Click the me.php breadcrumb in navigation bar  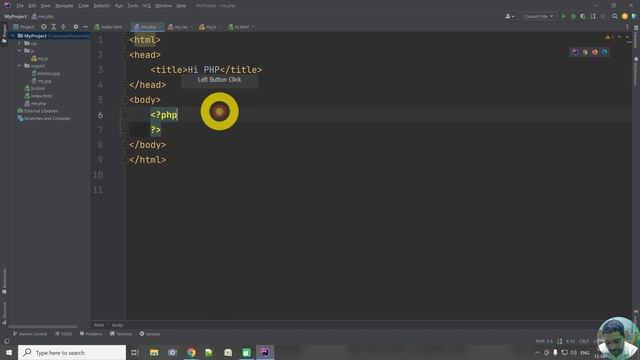42,17
